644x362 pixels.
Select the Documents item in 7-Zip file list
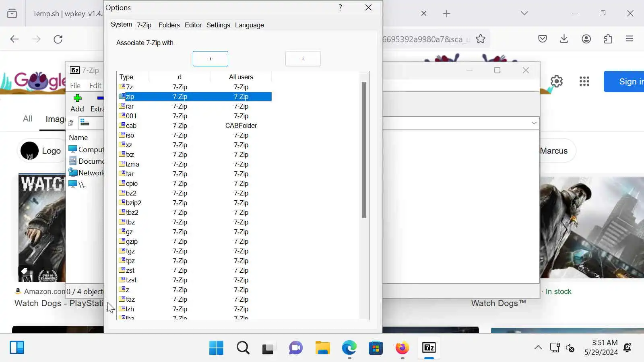coord(86,161)
